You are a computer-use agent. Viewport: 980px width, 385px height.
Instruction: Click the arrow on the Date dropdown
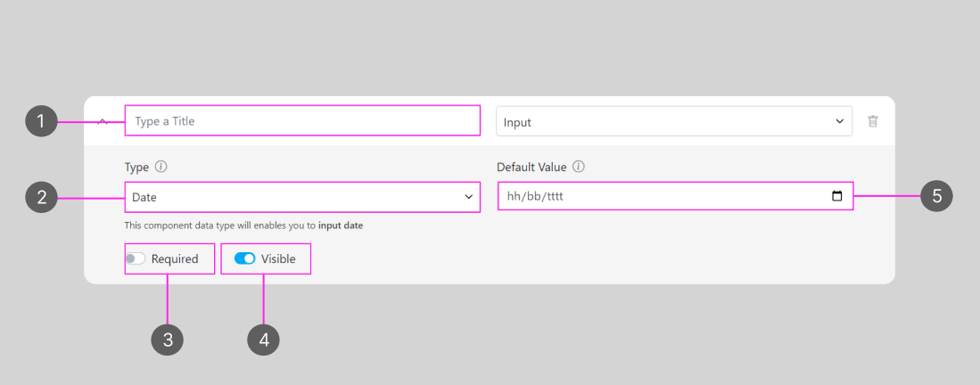coord(469,197)
